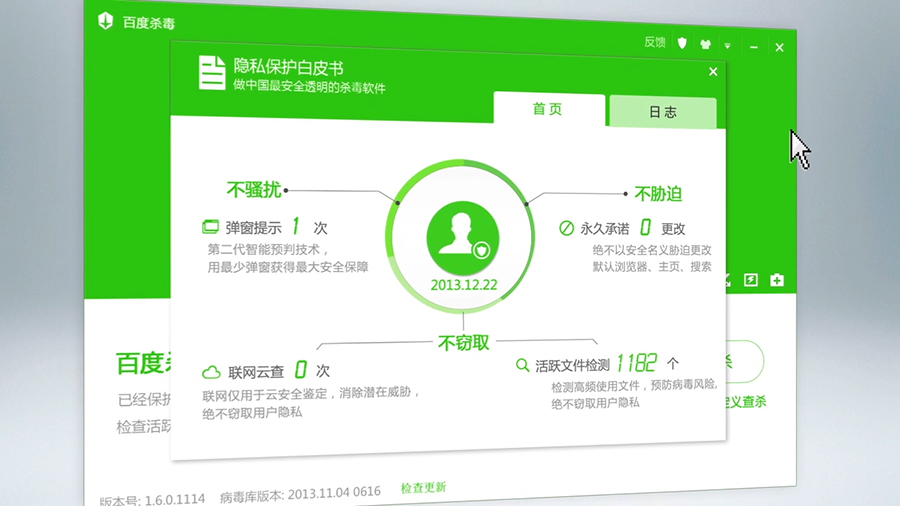This screenshot has height=506, width=900.
Task: Click the 活跃文件检测 count 1182
Action: click(637, 363)
